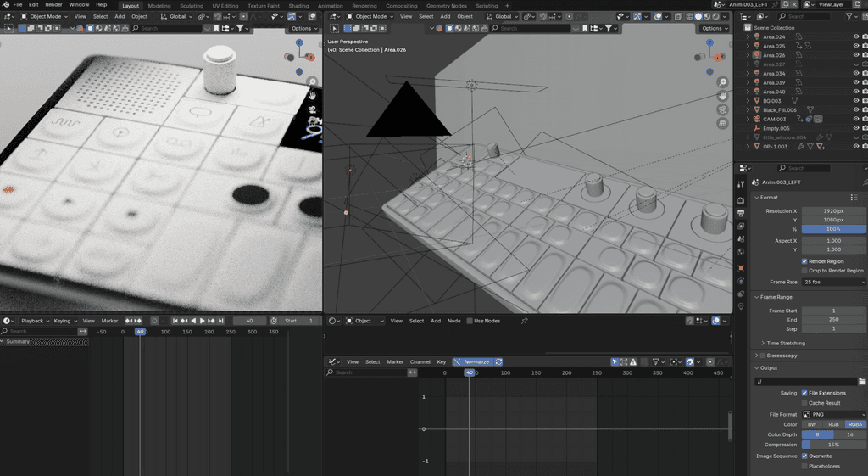Select the RGB color mode button
Screen dimensions: 868x476
(833, 424)
